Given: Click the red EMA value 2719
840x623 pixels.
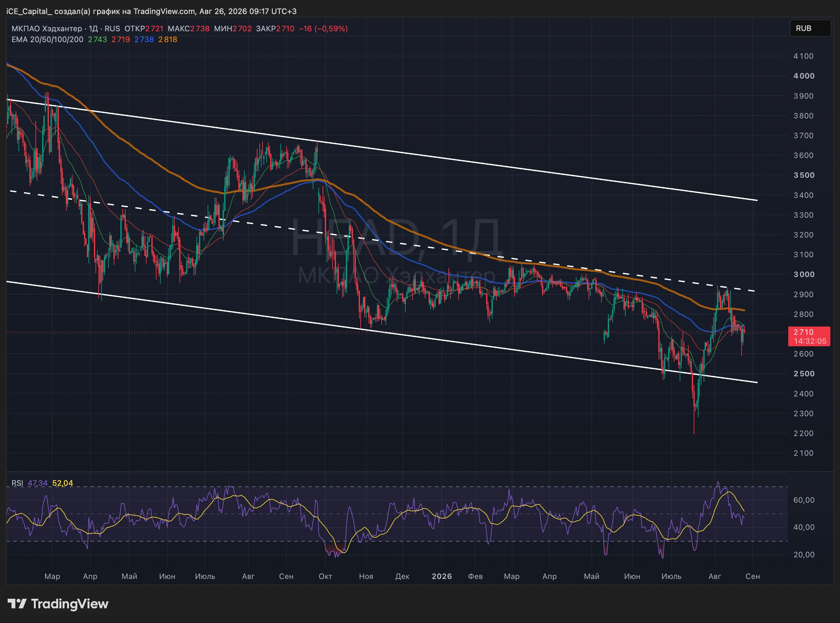Looking at the screenshot, I should [120, 40].
